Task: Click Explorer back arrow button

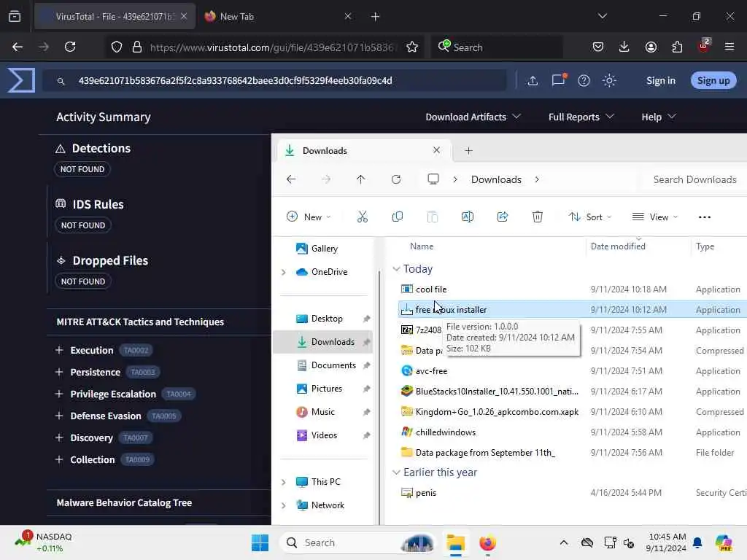Action: [291, 179]
